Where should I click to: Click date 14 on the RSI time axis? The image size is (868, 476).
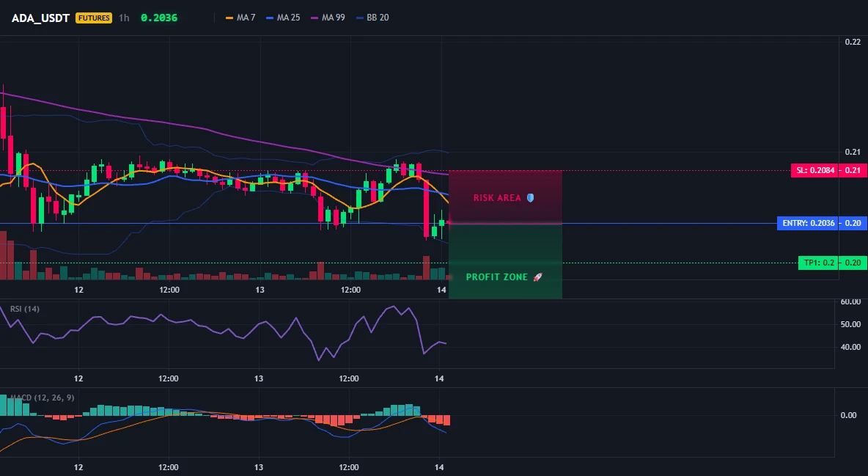click(x=439, y=378)
